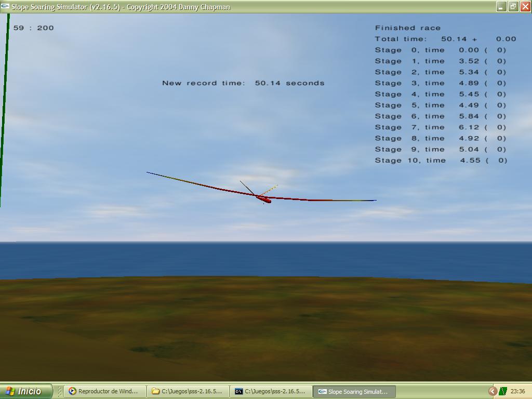532x399 pixels.
Task: Click the green pole at left edge
Action: [x=5, y=104]
